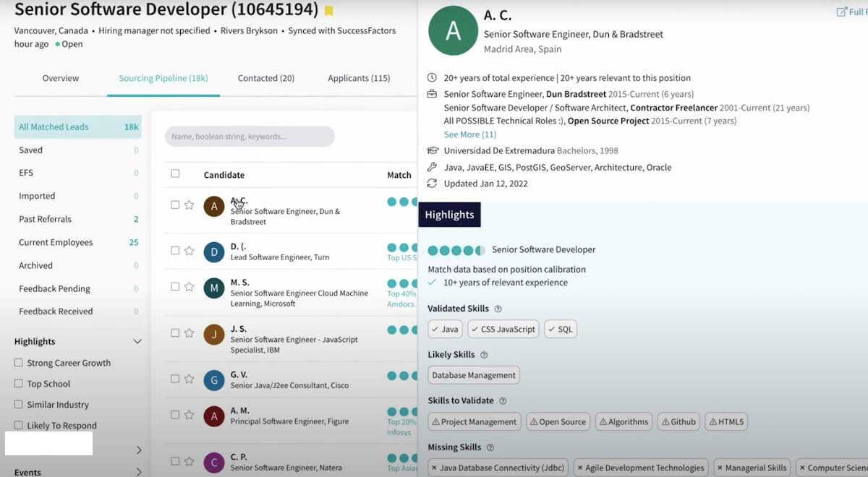The image size is (868, 477).
Task: Click the teal avatar for A. C.
Action: click(453, 30)
